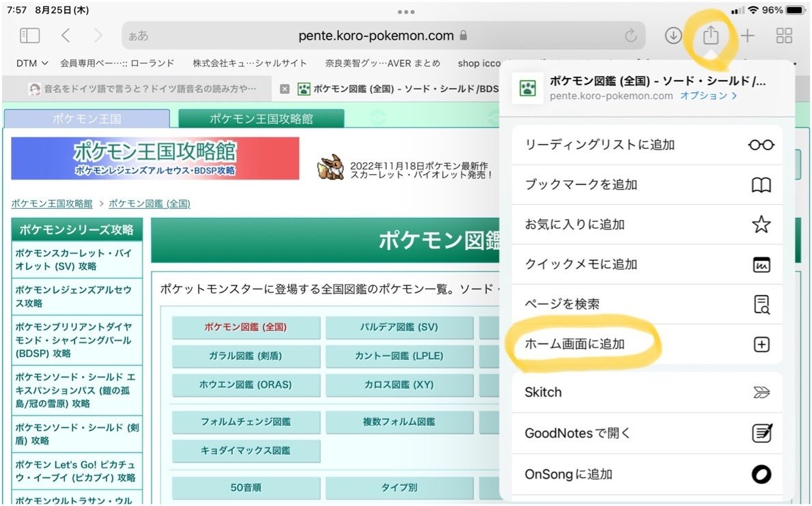Open the ポケモン王国攻略館 site tab
The image size is (812, 506).
[x=261, y=119]
